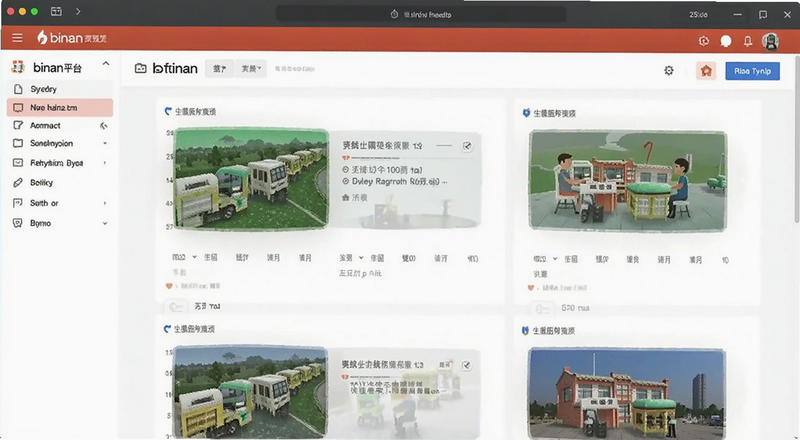Select Nae haina tm sidebar item
This screenshot has height=440, width=800.
60,108
